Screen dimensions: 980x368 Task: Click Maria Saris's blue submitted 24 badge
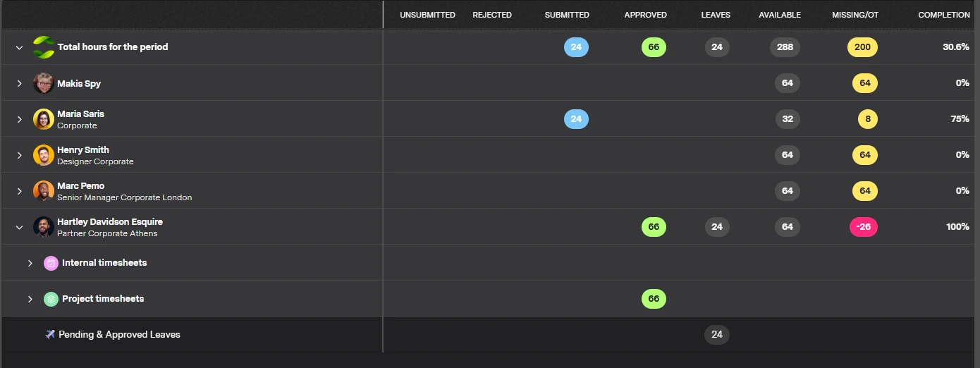[x=576, y=119]
